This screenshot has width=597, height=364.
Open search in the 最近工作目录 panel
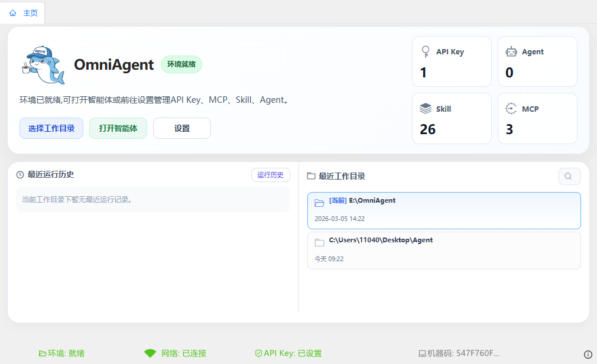pyautogui.click(x=569, y=176)
